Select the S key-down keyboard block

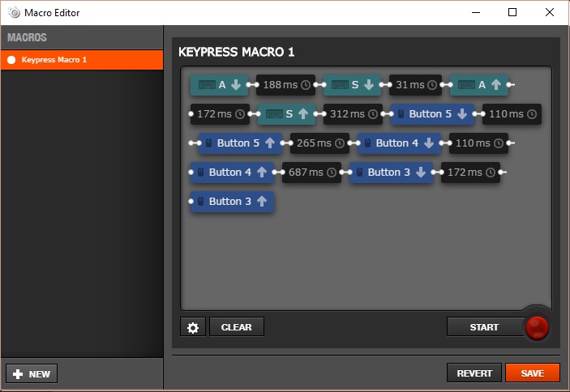click(x=352, y=85)
